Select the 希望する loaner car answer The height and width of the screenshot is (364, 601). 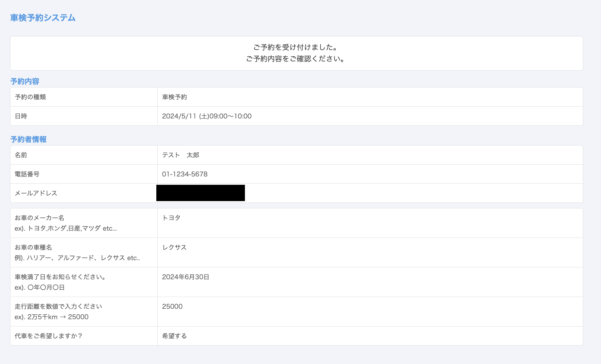(x=174, y=336)
